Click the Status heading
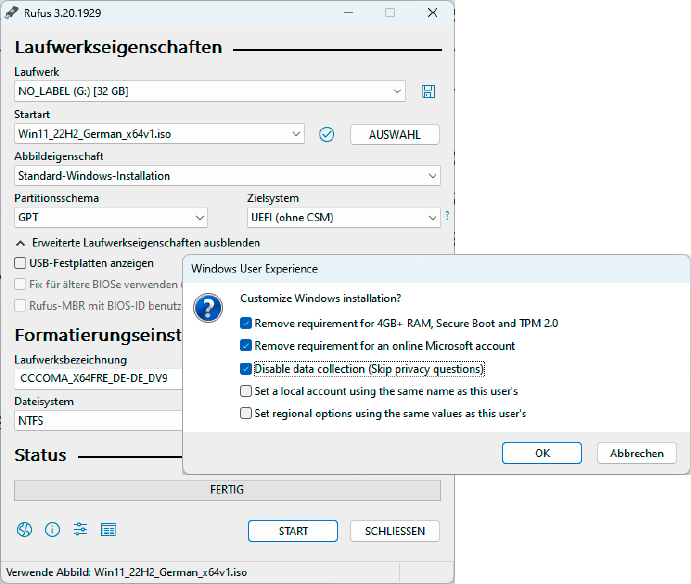The width and height of the screenshot is (691, 584). tap(40, 455)
